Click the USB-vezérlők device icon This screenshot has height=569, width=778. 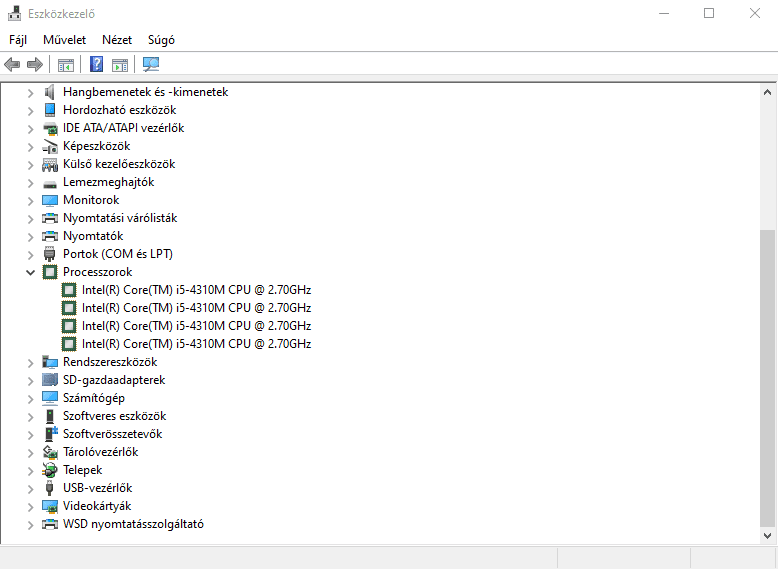point(50,488)
